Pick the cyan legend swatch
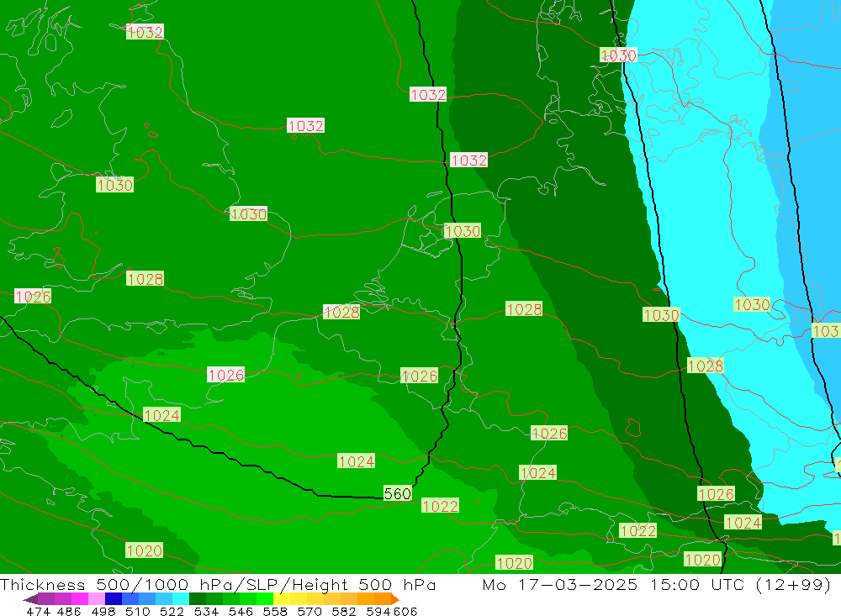 [181, 598]
